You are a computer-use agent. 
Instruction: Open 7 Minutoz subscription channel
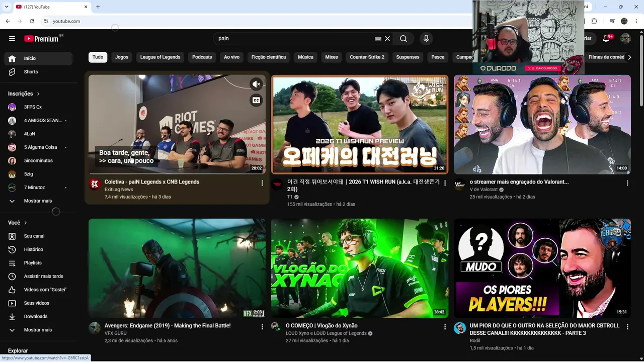(38, 188)
